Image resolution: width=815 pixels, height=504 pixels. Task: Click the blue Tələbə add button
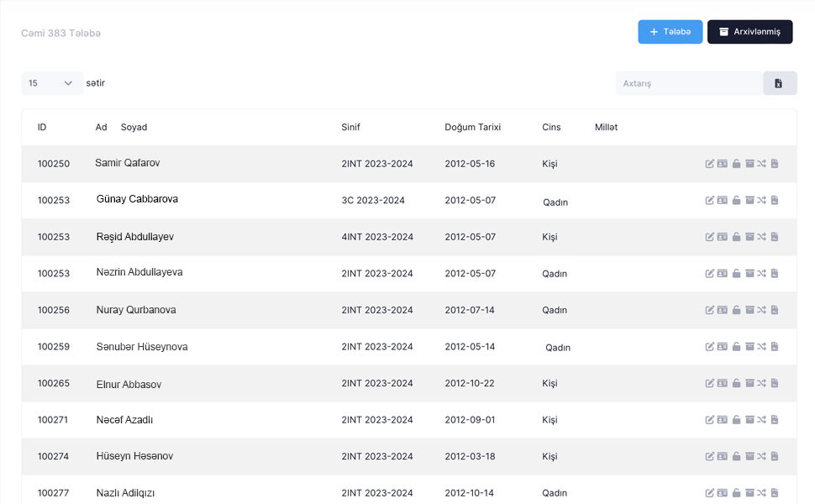(670, 32)
